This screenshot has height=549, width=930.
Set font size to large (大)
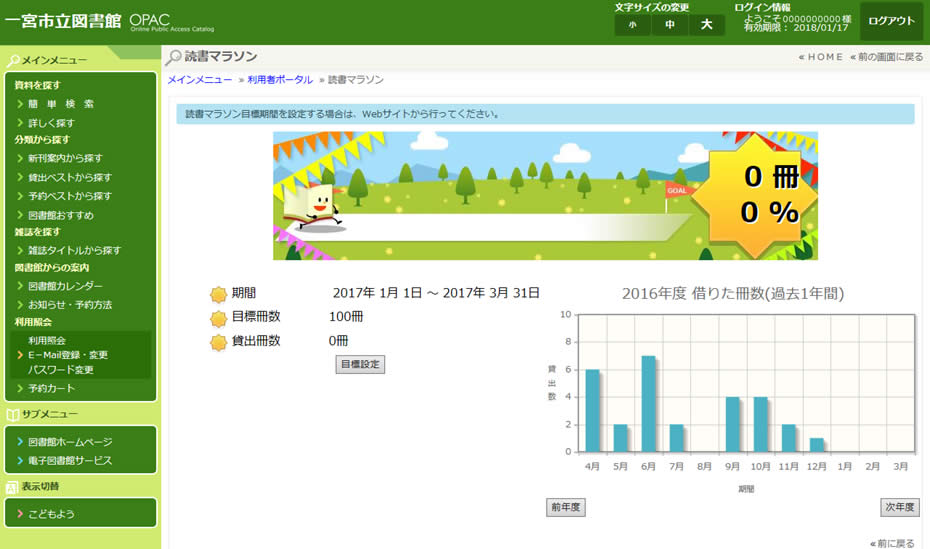tap(706, 25)
